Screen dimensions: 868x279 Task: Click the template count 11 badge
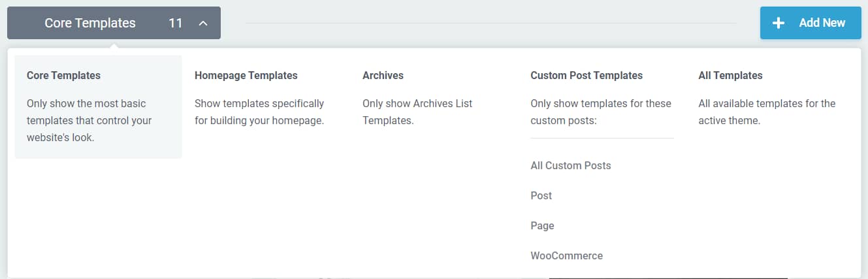[x=176, y=23]
